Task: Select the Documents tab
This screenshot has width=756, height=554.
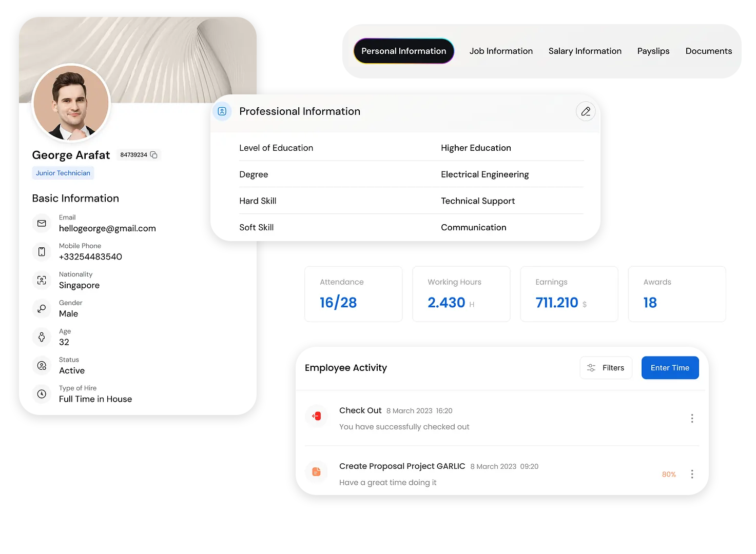Action: pyautogui.click(x=708, y=51)
